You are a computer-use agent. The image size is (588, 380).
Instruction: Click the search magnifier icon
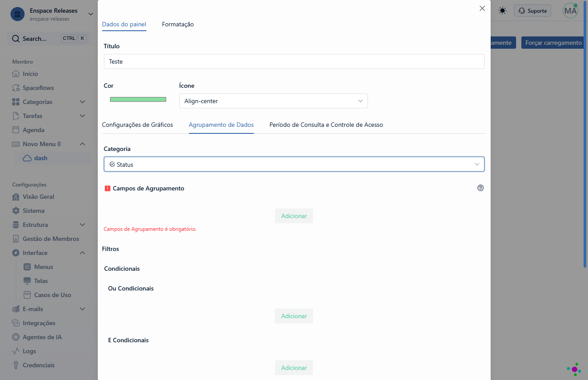click(16, 39)
